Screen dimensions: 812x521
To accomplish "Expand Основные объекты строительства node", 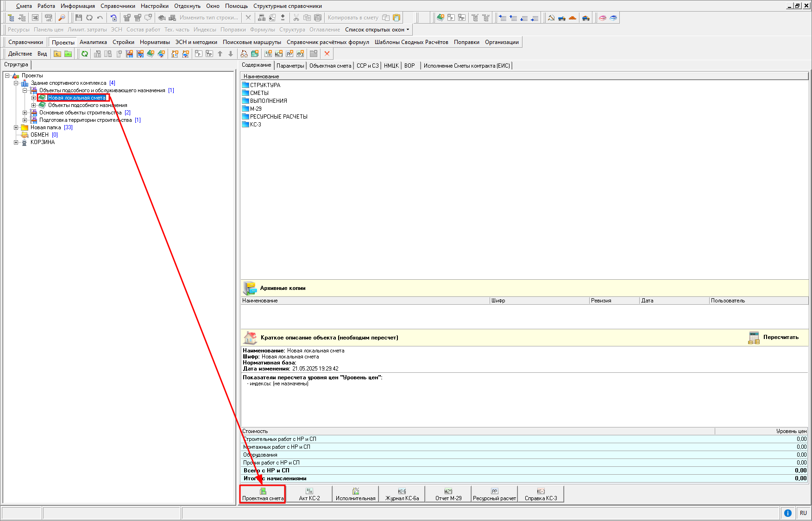I will [25, 113].
